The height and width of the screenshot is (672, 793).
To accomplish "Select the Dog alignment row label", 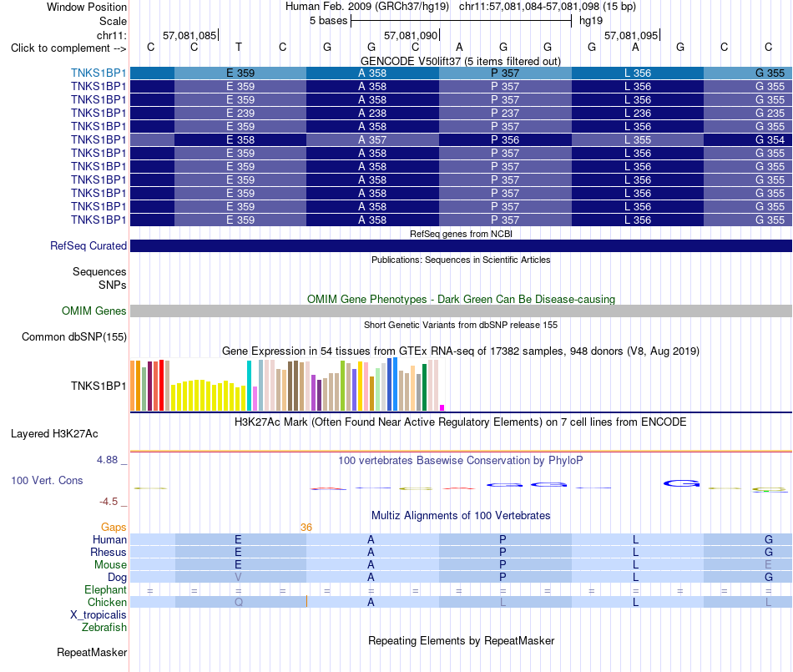I will [x=117, y=578].
